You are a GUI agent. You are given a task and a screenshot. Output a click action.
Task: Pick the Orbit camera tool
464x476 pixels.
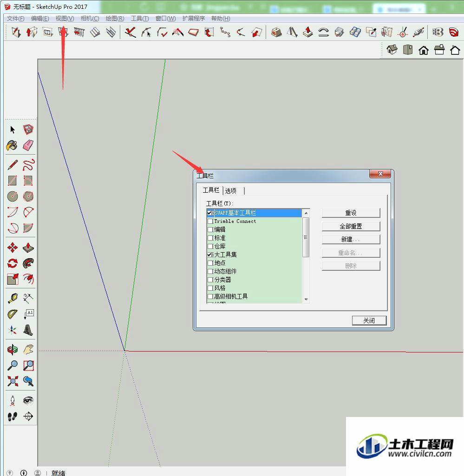(13, 349)
